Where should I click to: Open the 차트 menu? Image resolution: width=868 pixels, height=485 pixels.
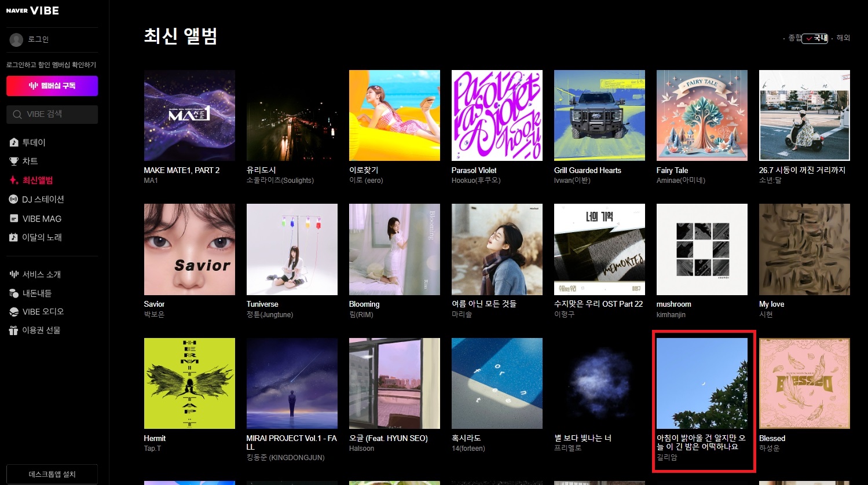[30, 161]
